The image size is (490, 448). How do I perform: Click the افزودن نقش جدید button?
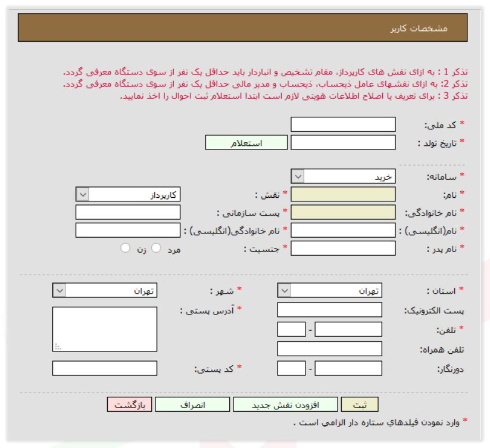(285, 405)
